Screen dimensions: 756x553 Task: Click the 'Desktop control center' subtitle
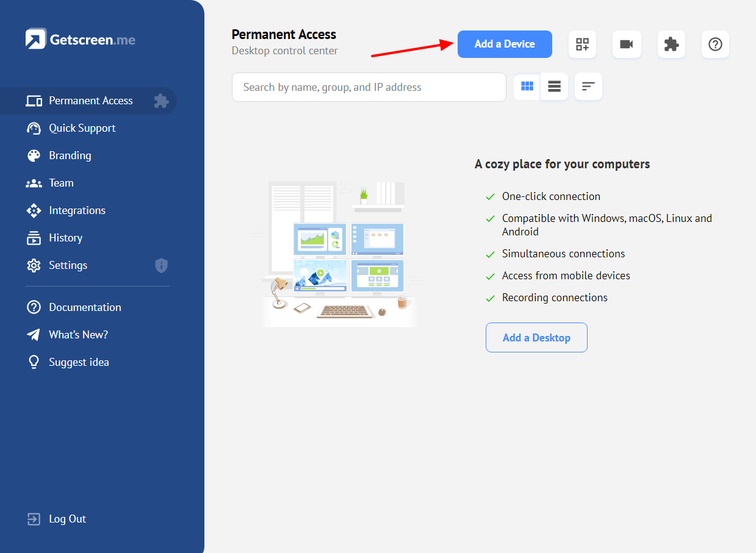click(x=284, y=51)
